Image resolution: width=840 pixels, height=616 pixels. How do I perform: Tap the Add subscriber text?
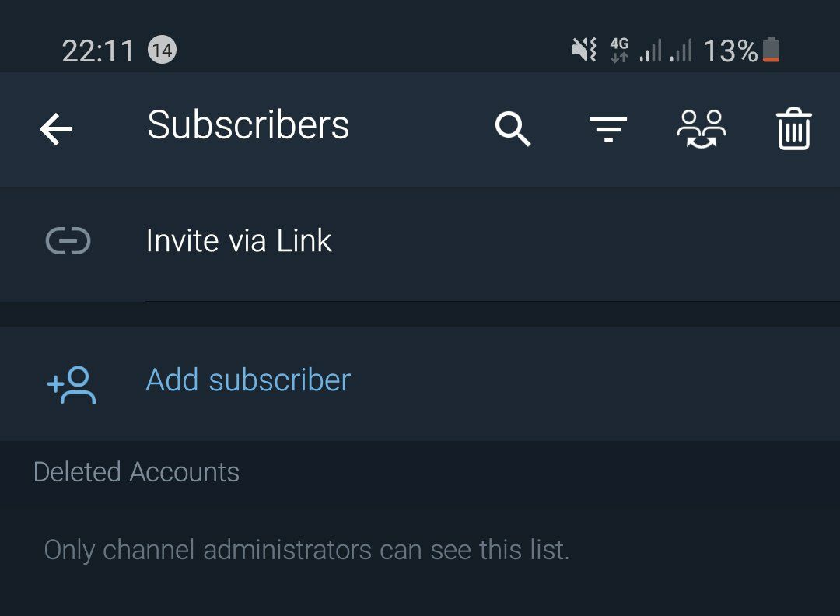tap(248, 380)
